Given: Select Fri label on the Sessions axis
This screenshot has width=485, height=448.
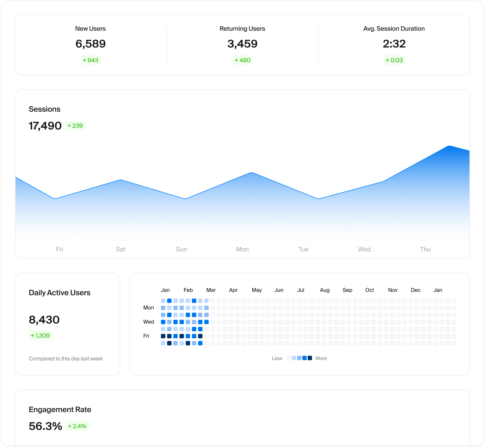Looking at the screenshot, I should coord(59,249).
